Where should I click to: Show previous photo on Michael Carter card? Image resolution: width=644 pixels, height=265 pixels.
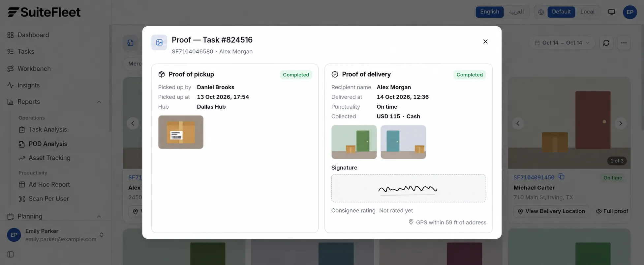(x=518, y=123)
